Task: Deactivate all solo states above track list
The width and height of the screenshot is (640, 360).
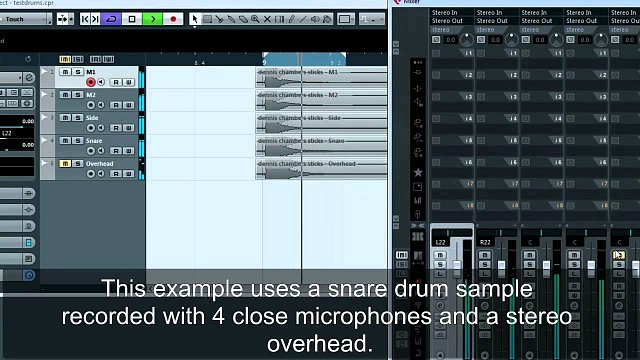Action: tap(78, 59)
